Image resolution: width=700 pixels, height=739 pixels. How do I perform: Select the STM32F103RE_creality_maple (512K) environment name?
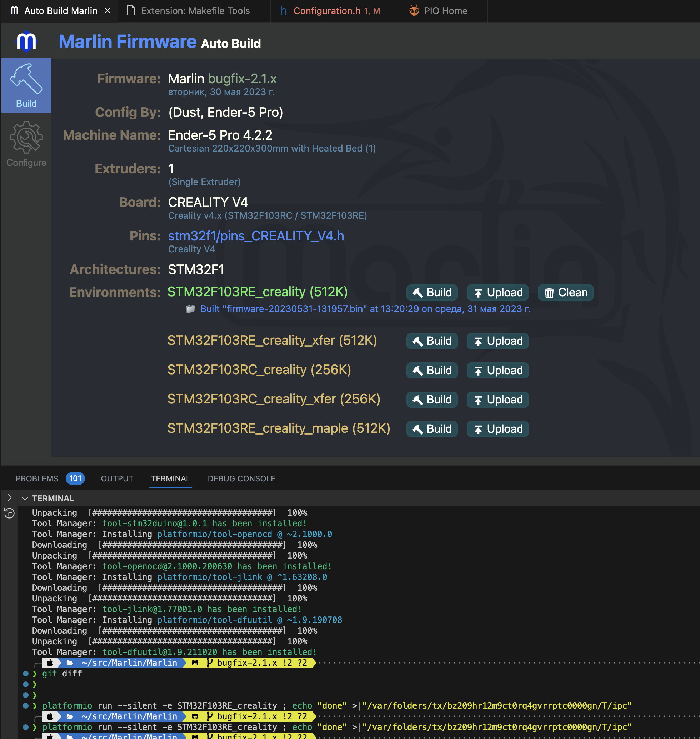point(279,428)
